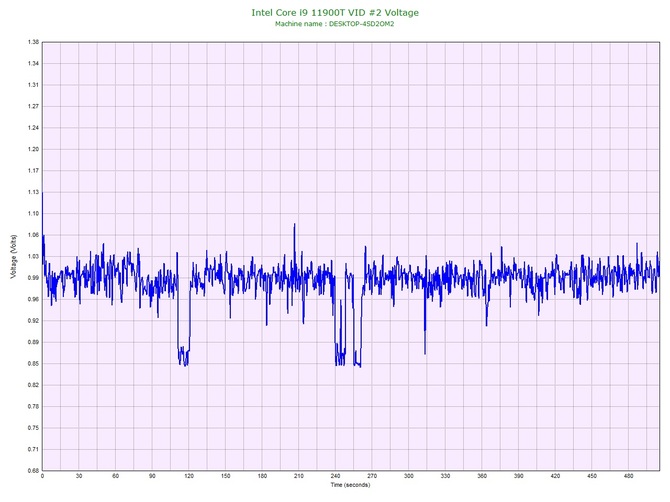Click the tall voltage spike near 210 seconds
The image size is (670, 502).
click(x=294, y=246)
